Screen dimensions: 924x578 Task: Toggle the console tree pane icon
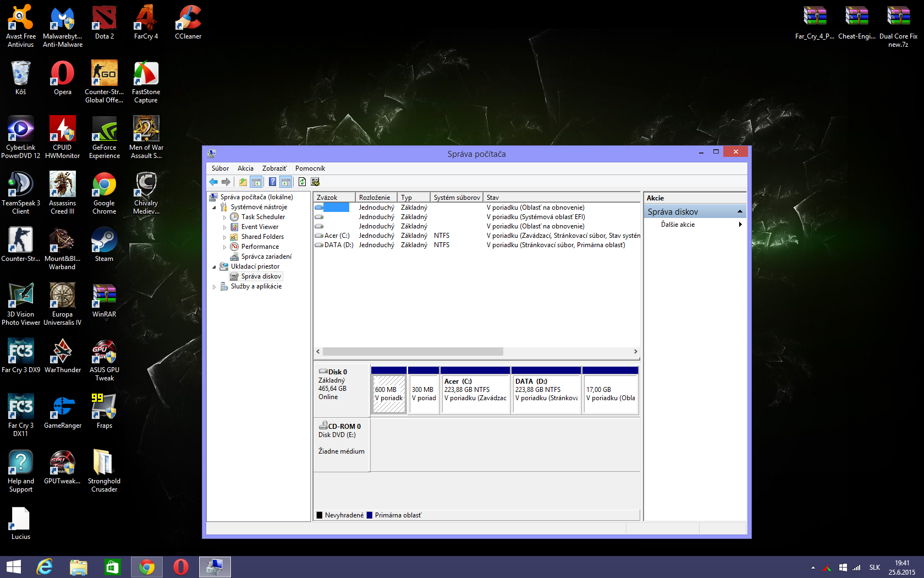[x=256, y=182]
